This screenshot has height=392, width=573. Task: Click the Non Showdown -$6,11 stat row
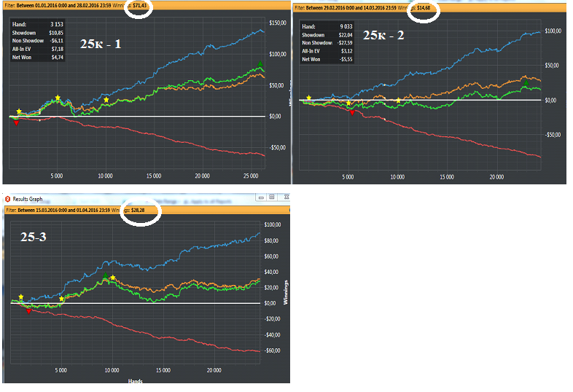coord(38,41)
